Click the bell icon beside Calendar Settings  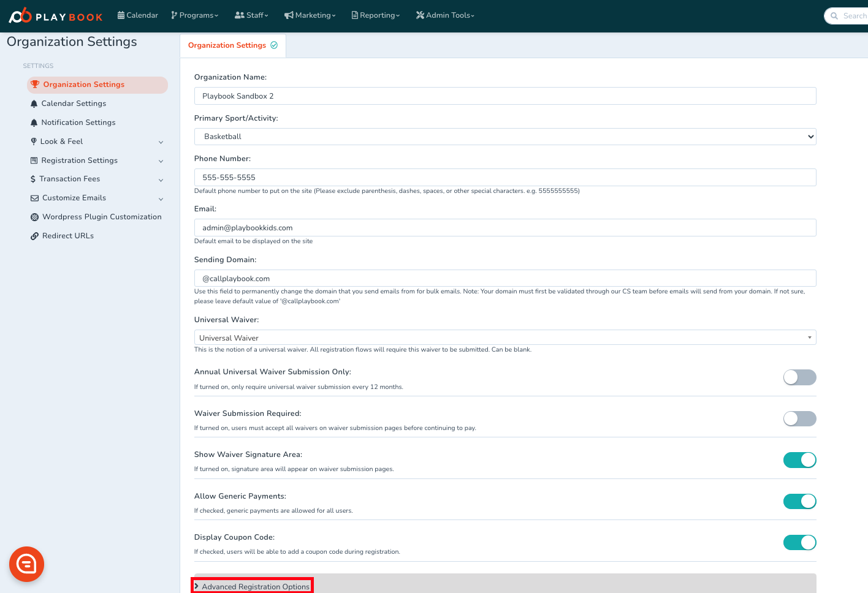pos(34,104)
